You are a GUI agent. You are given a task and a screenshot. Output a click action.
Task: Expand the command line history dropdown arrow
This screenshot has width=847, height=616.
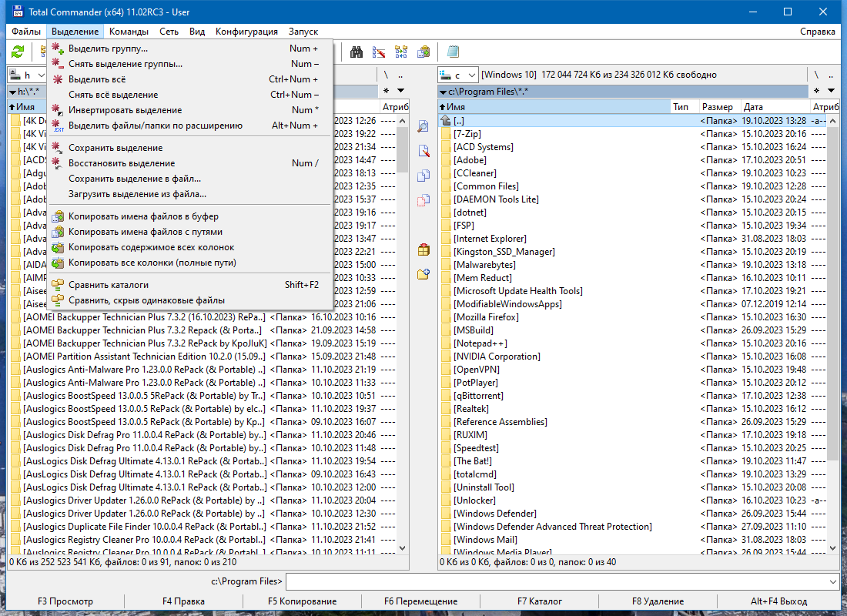click(x=832, y=582)
